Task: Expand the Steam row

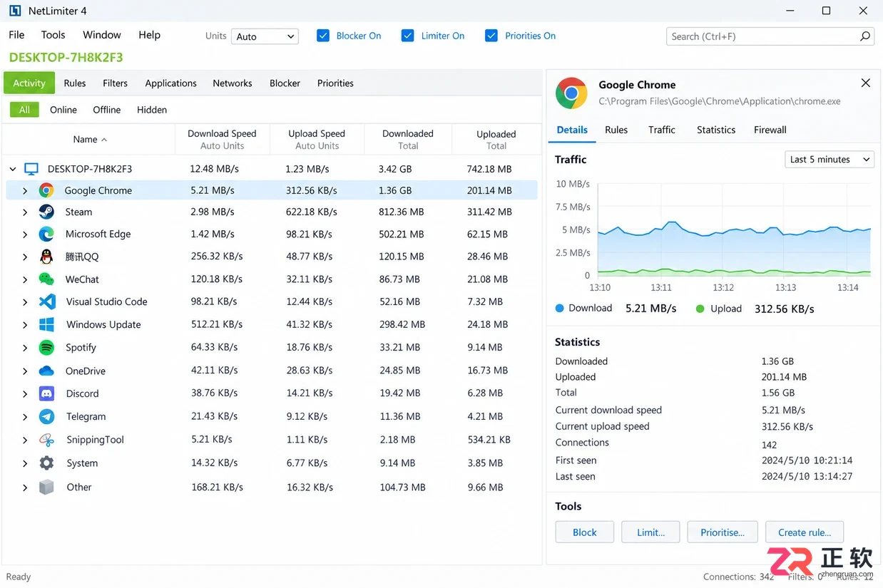Action: (25, 212)
